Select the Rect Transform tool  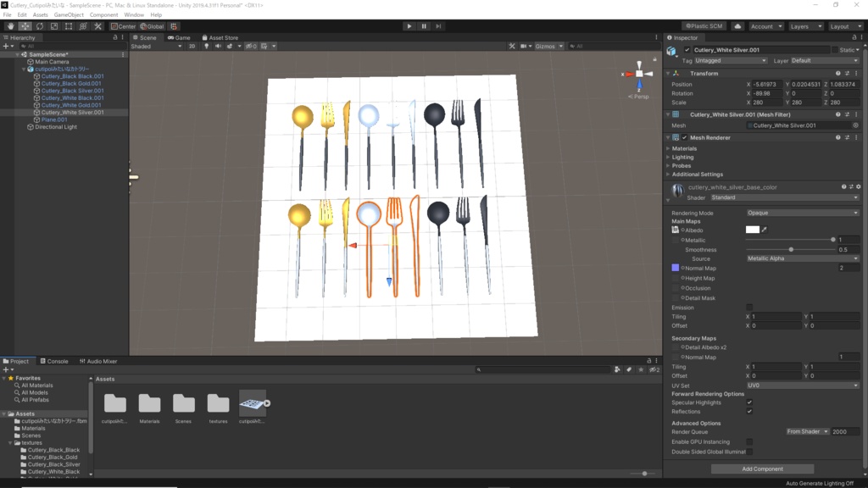tap(68, 26)
